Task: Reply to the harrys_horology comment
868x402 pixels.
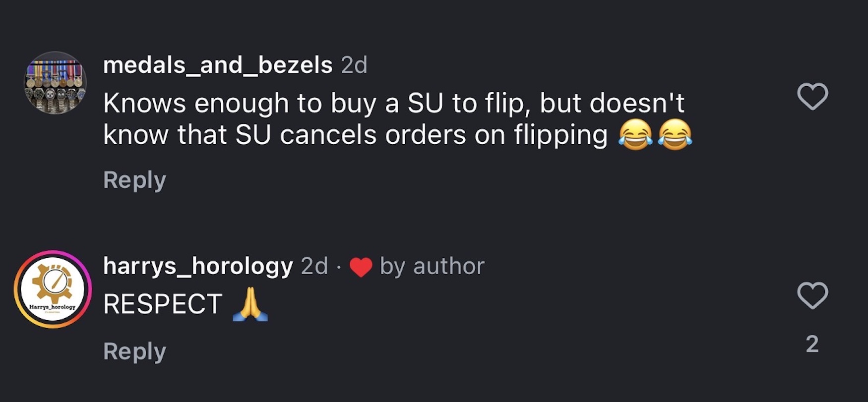Action: pos(134,351)
